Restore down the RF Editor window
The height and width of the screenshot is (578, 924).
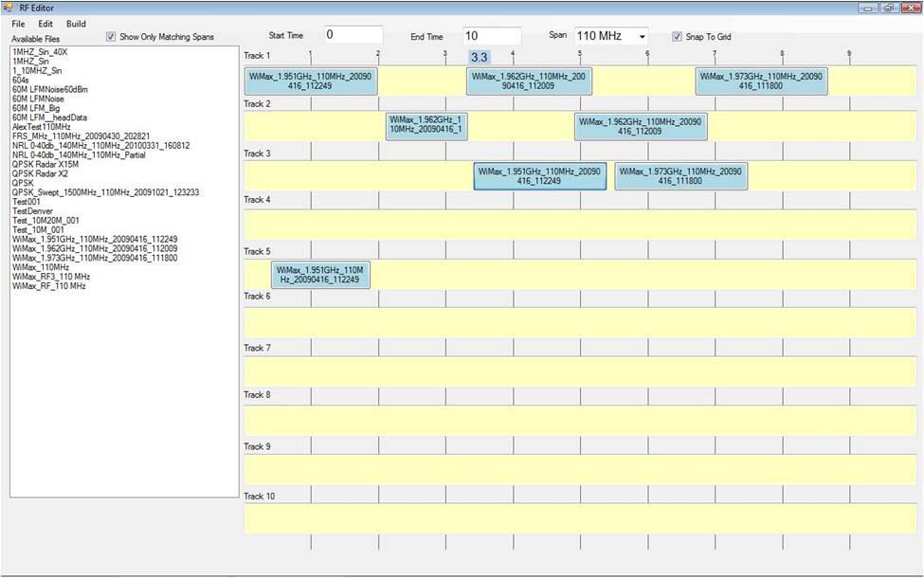click(889, 8)
